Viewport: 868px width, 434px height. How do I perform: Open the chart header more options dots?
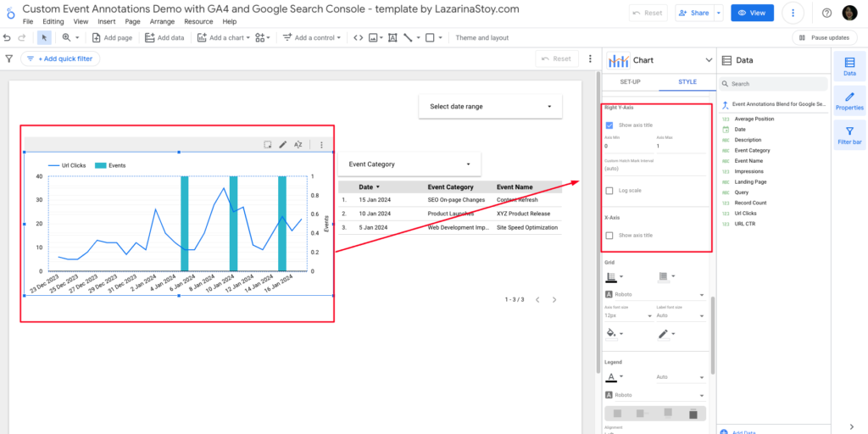pyautogui.click(x=321, y=144)
